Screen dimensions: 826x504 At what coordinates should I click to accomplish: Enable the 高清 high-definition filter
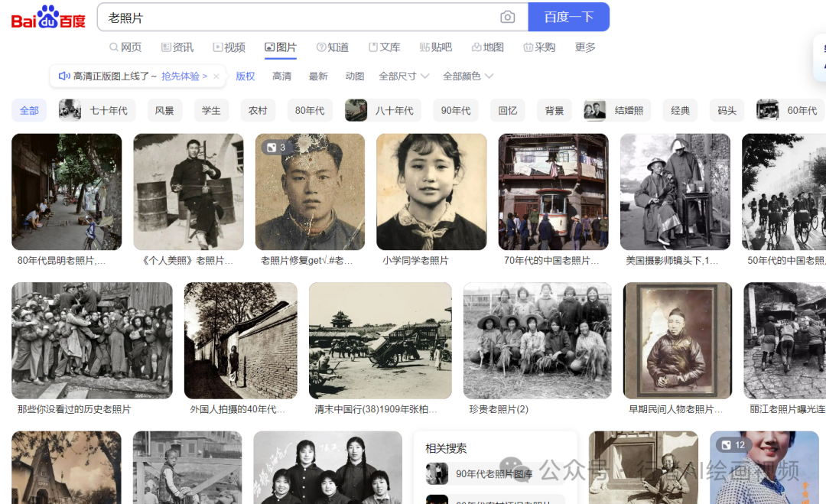coord(281,76)
